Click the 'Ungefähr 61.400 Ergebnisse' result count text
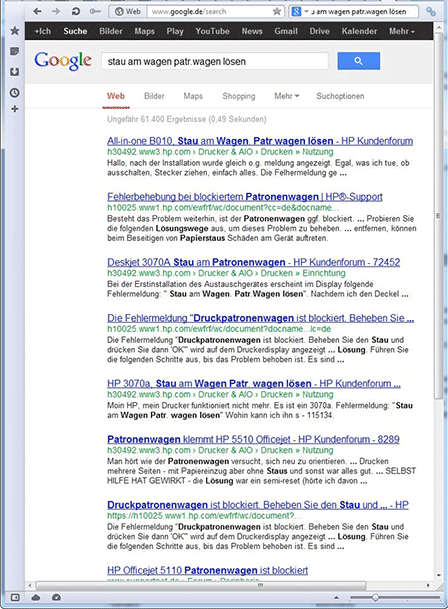 [x=187, y=119]
